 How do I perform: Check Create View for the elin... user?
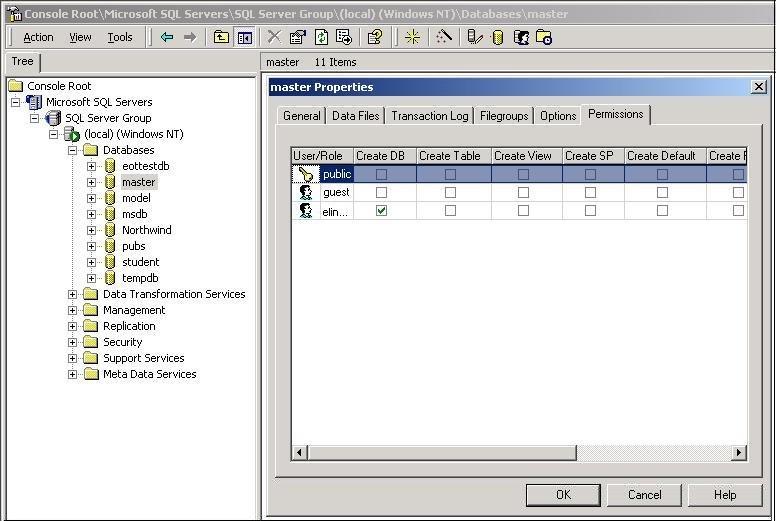click(523, 211)
